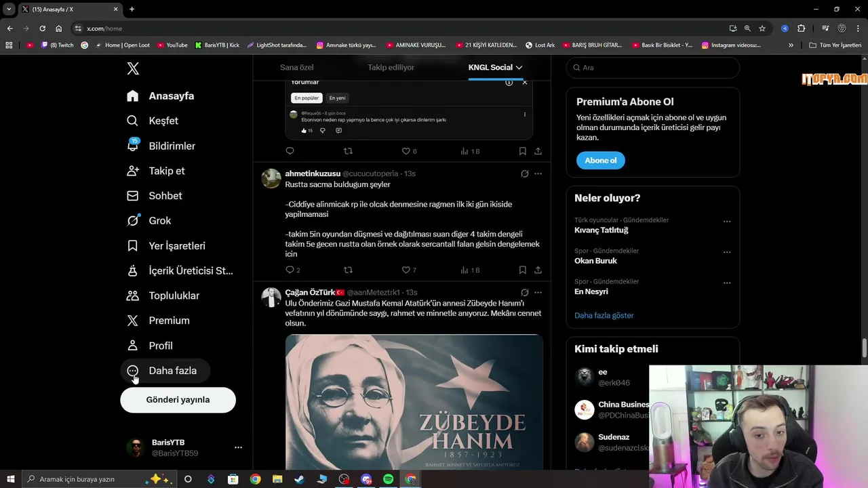Bookmark the top post with 6 likes

tap(522, 151)
